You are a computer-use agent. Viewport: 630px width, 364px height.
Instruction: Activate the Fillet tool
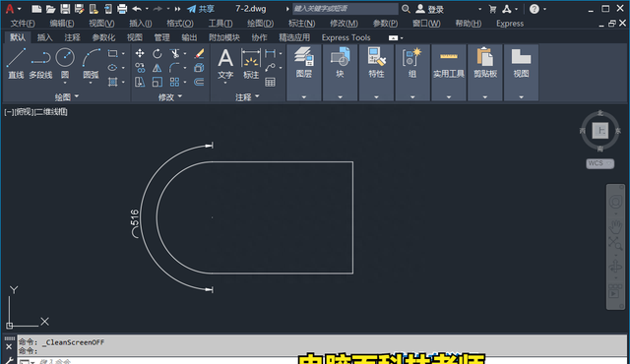(x=175, y=68)
